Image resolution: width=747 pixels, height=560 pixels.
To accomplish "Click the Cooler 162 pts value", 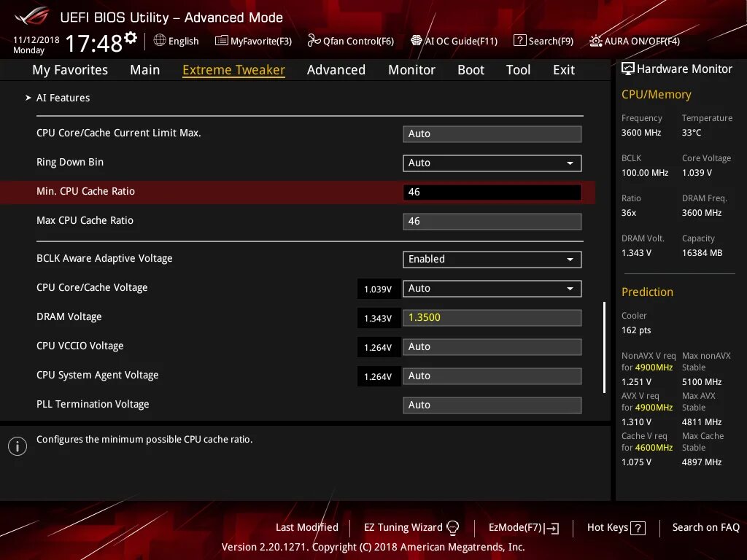I will click(x=636, y=330).
